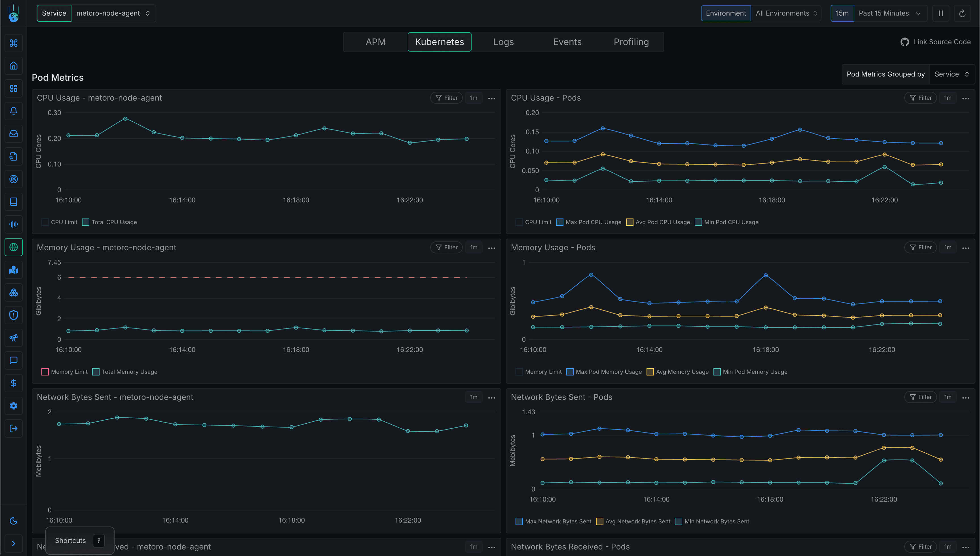The width and height of the screenshot is (980, 556).
Task: Select the home icon in the sidebar
Action: (13, 65)
